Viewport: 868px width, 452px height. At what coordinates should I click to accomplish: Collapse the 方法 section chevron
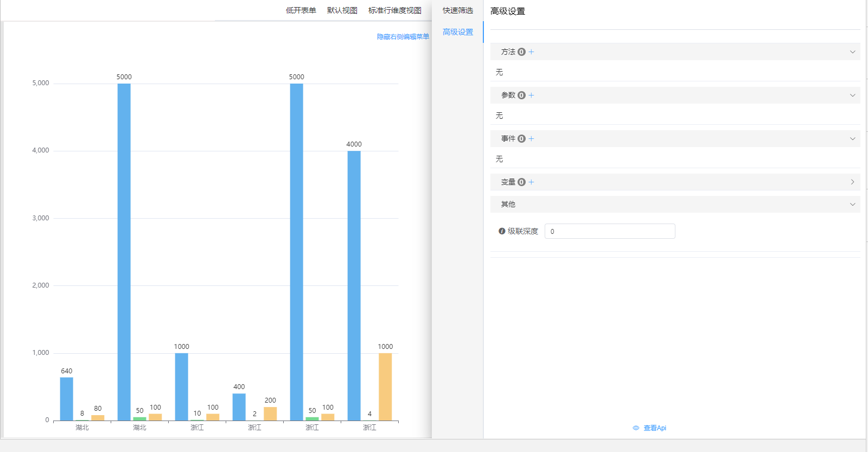(x=852, y=52)
